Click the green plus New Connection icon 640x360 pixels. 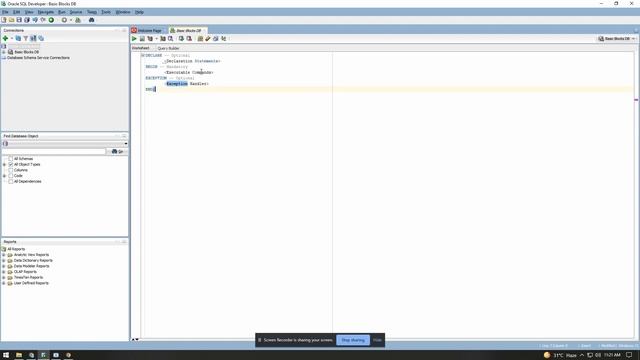click(5, 38)
